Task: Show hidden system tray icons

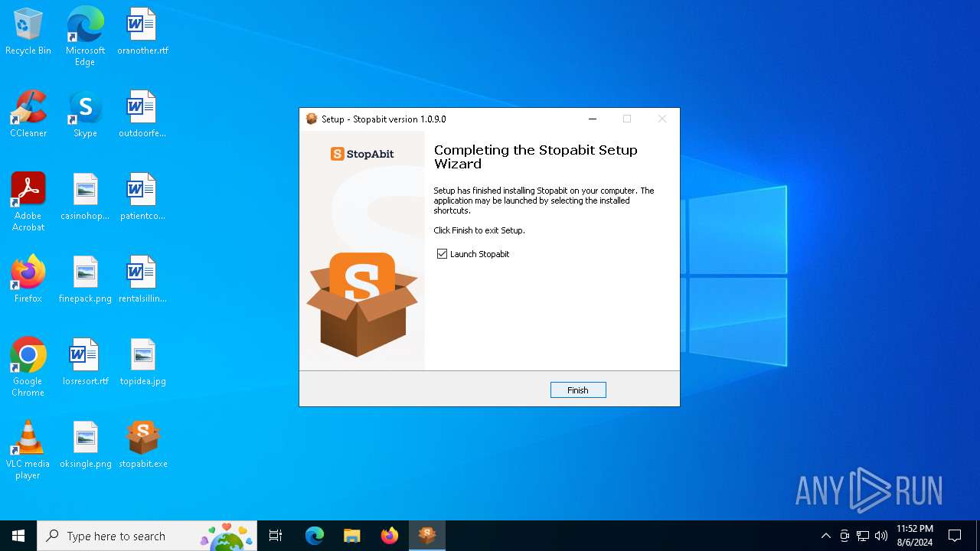Action: point(825,536)
